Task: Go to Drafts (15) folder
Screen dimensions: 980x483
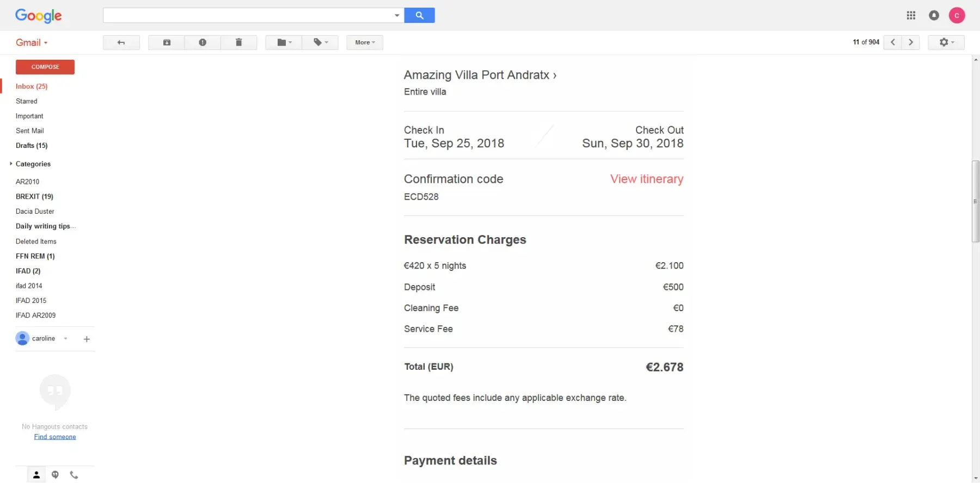Action: (32, 146)
